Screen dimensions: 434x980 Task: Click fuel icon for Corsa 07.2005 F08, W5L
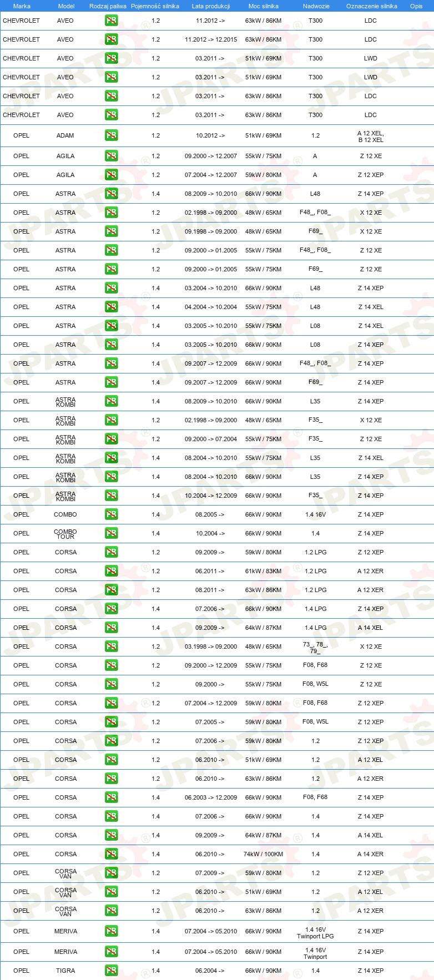(112, 722)
